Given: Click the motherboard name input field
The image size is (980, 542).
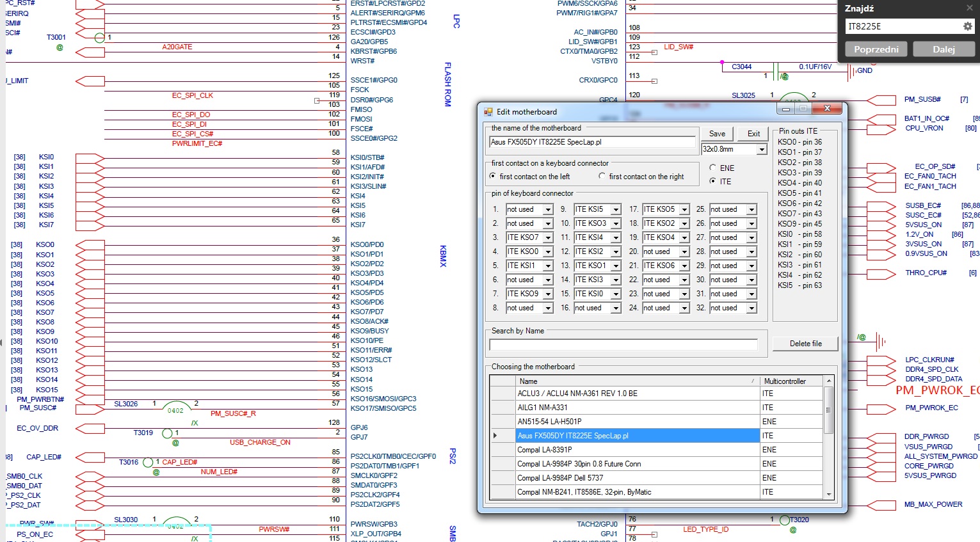Looking at the screenshot, I should tap(592, 142).
